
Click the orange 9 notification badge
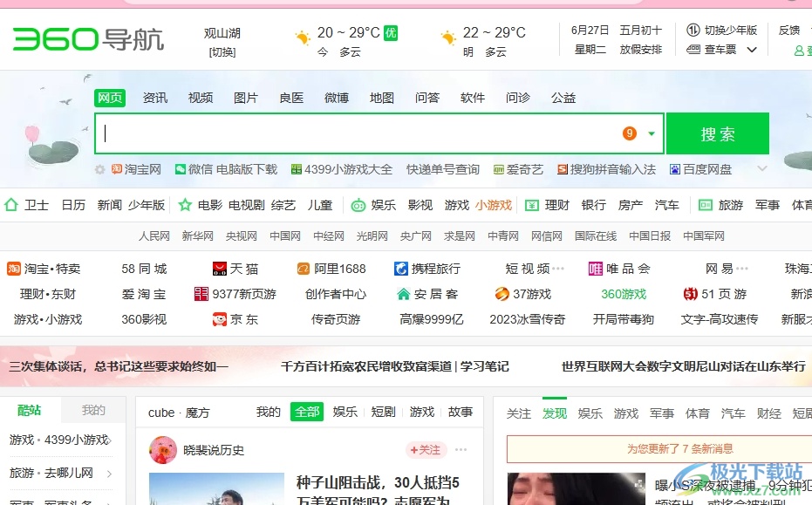click(629, 133)
